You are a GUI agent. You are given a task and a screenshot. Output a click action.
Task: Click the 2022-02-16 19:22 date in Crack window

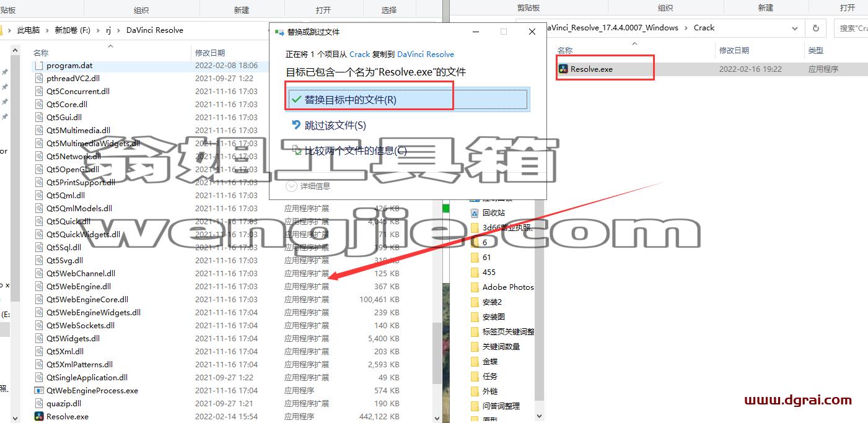tap(750, 69)
